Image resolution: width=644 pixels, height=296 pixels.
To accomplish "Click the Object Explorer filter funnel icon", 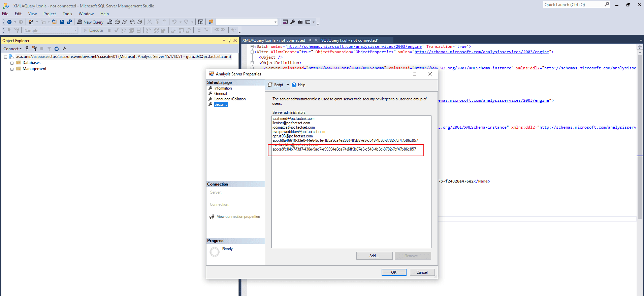I will [49, 48].
